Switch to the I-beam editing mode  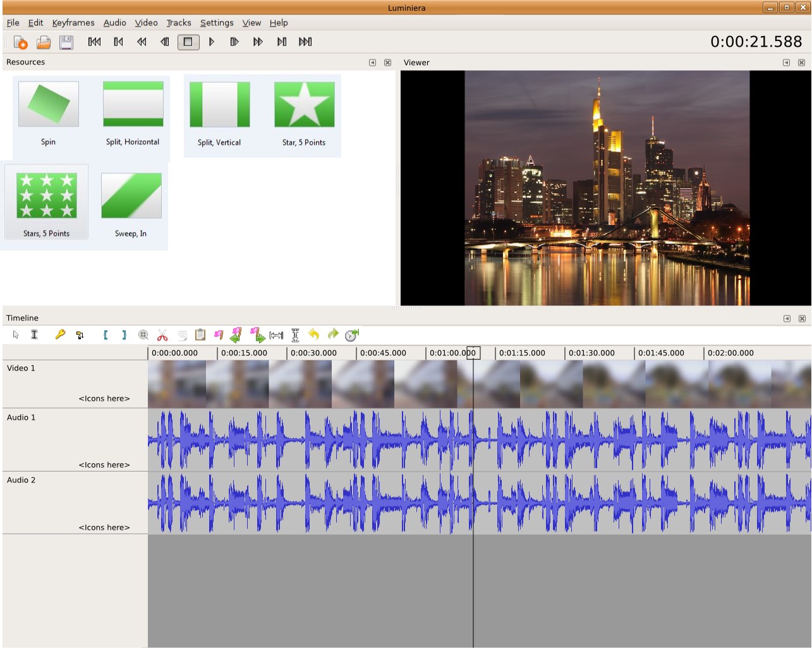click(x=34, y=335)
